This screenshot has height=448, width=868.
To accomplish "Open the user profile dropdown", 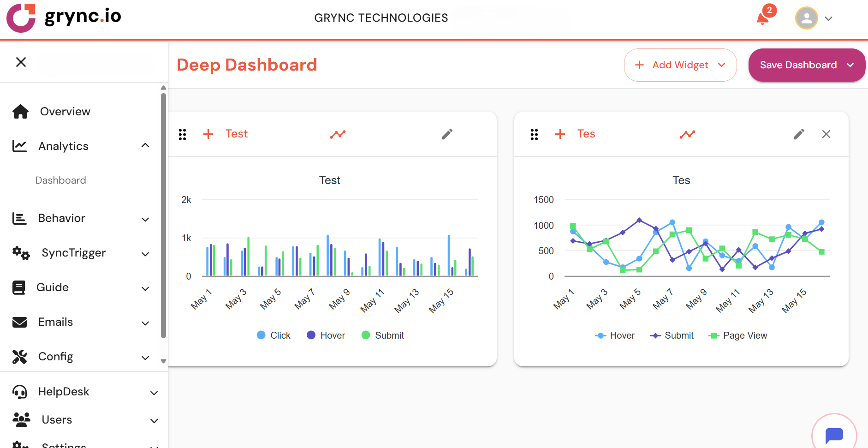I will pos(814,18).
